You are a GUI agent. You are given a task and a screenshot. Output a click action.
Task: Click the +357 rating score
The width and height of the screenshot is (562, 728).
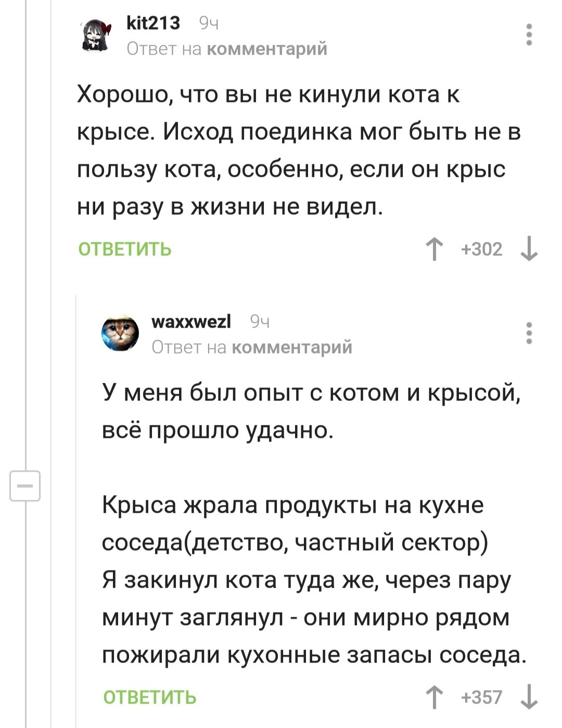click(482, 697)
